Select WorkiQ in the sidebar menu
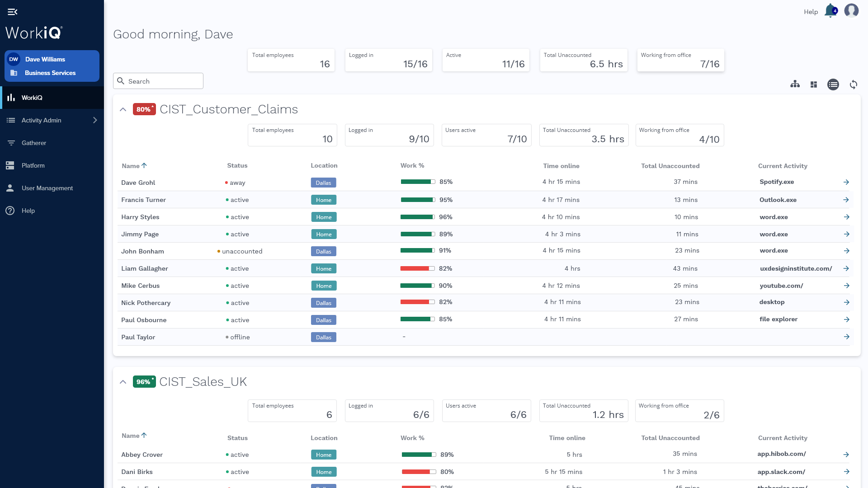 32,98
